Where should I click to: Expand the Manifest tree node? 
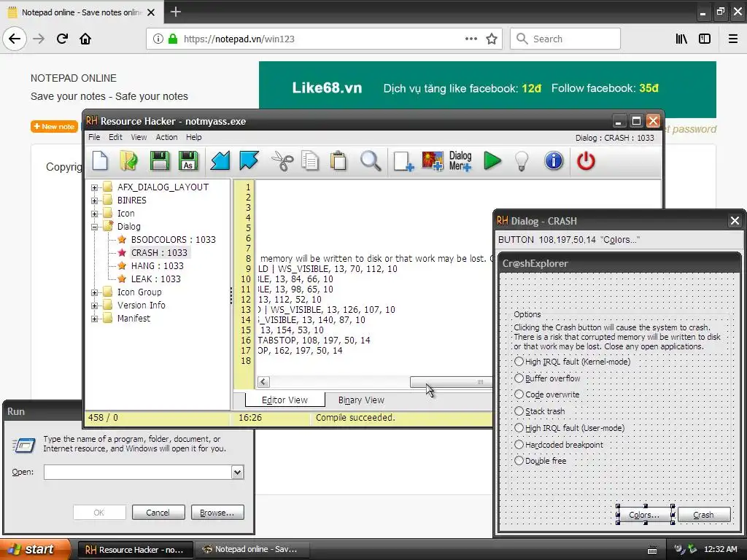coord(94,319)
